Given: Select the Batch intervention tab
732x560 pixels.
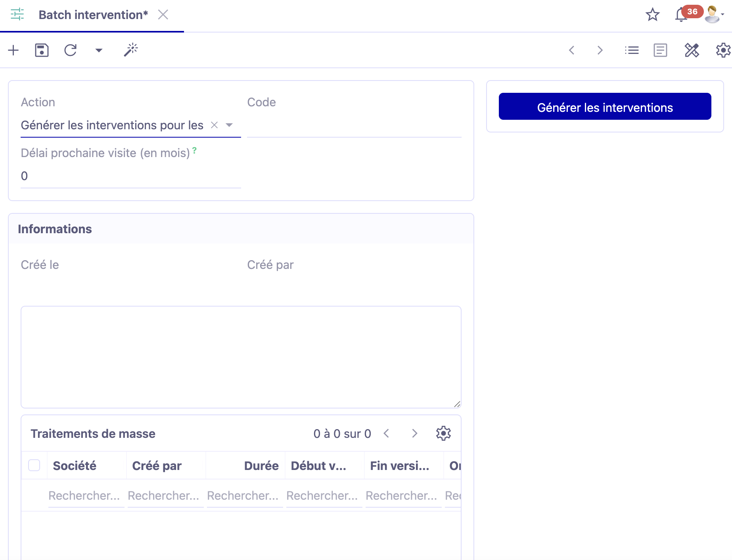Looking at the screenshot, I should (x=93, y=15).
